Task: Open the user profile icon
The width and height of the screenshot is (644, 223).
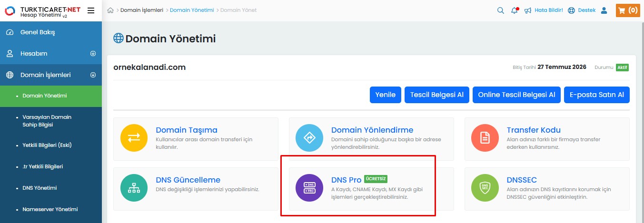Action: 604,10
